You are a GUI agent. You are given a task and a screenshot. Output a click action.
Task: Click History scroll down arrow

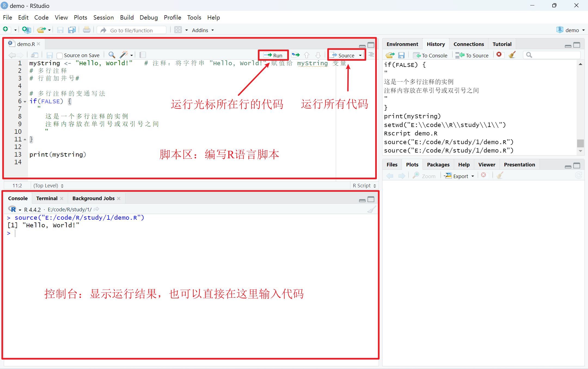point(580,151)
